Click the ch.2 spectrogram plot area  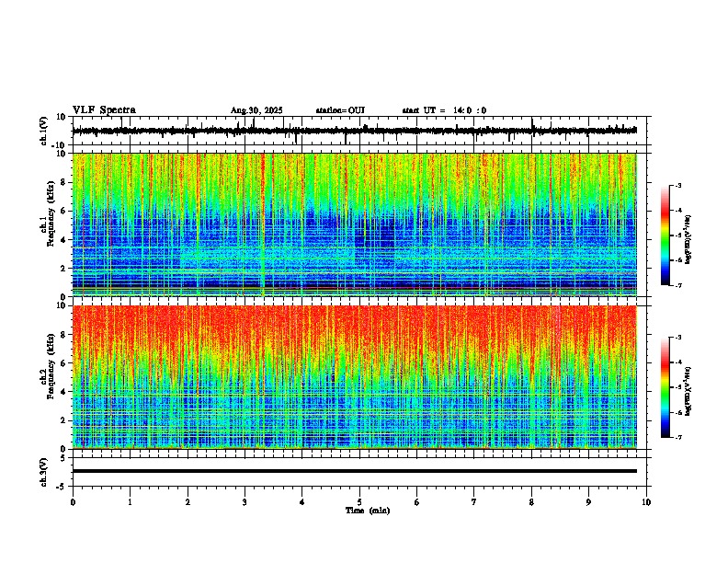click(x=355, y=377)
